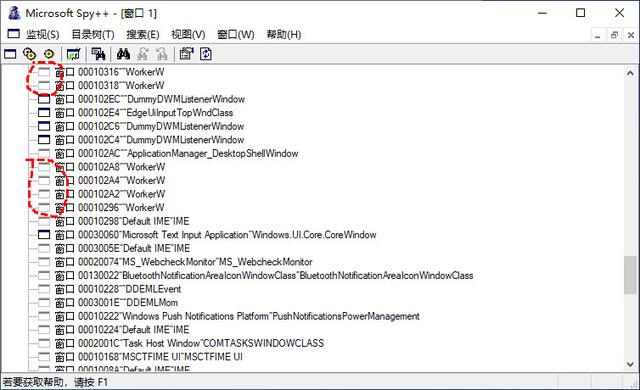The height and width of the screenshot is (390, 640).
Task: Click the binoculars search icon
Action: pyautogui.click(x=123, y=54)
